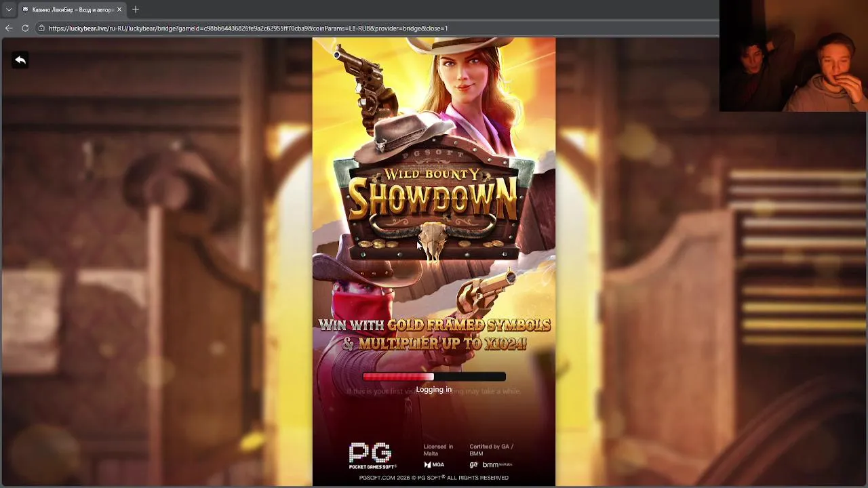This screenshot has height=488, width=868.
Task: View site information lock icon
Action: pos(41,28)
